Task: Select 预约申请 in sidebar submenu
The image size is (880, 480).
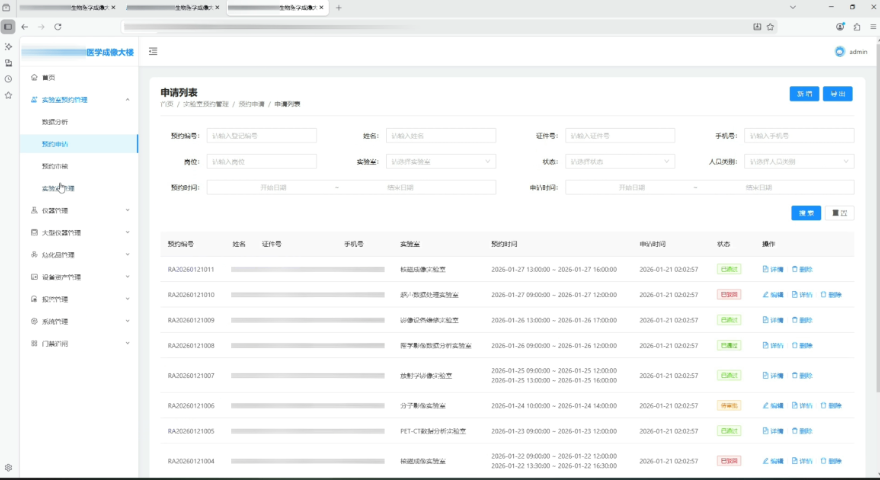Action: (x=55, y=144)
